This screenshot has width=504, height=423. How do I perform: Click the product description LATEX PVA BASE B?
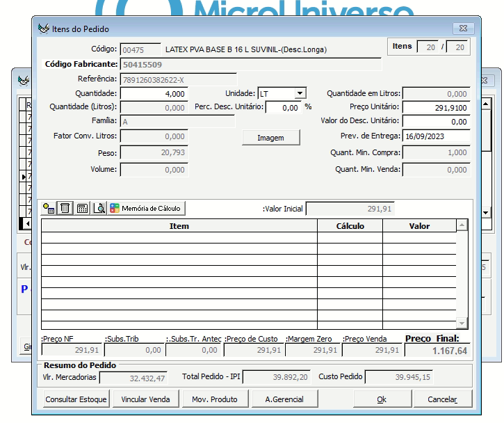246,49
